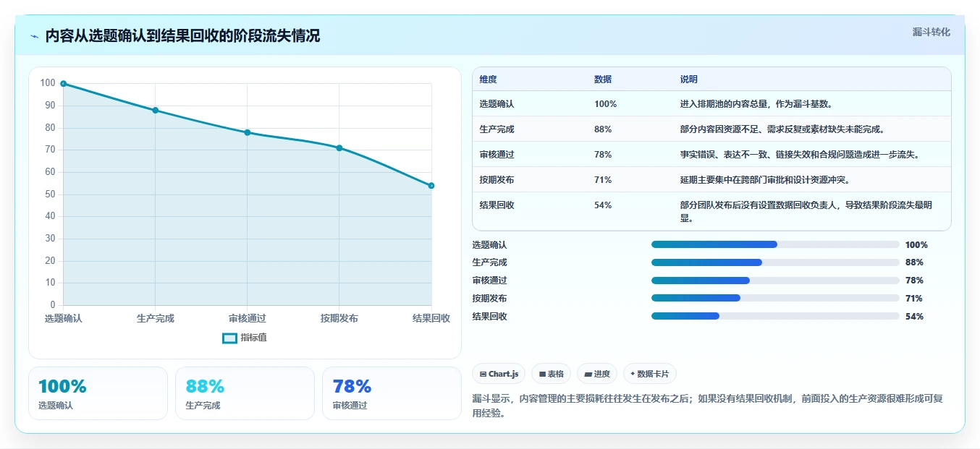Image resolution: width=980 pixels, height=449 pixels.
Task: Click the y-axis value 50
Action: pyautogui.click(x=50, y=194)
